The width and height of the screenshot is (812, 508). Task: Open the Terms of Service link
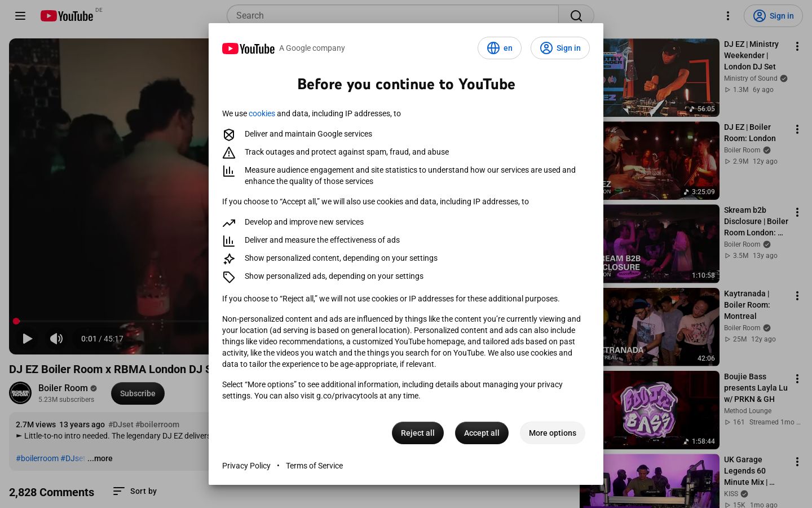pyautogui.click(x=314, y=466)
